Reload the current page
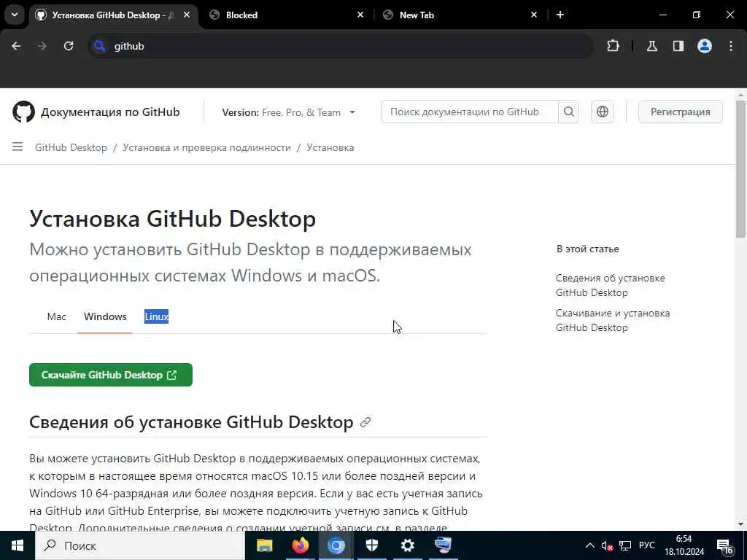 pyautogui.click(x=69, y=46)
